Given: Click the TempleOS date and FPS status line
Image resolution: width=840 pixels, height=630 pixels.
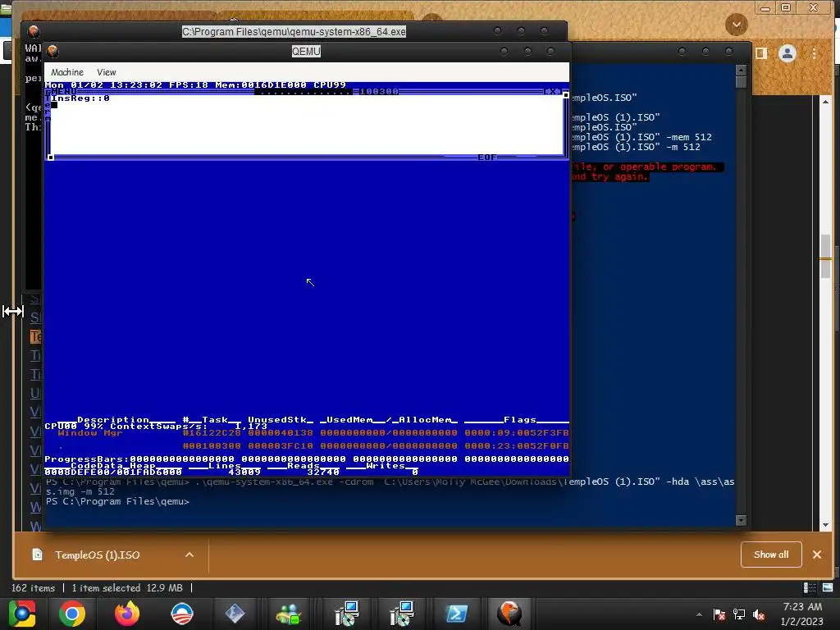Looking at the screenshot, I should [x=195, y=85].
